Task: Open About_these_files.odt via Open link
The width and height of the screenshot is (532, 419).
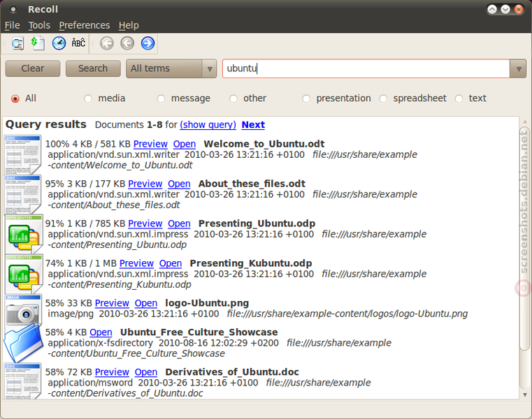Action: click(179, 184)
